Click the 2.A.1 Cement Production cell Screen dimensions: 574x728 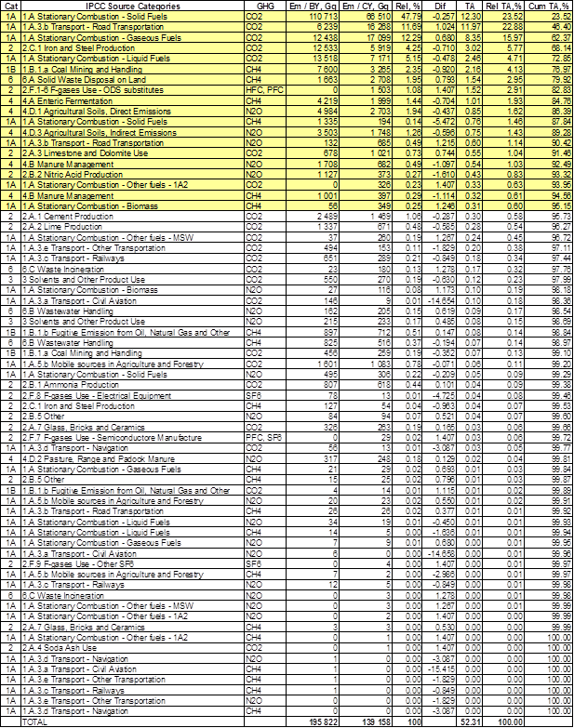(x=130, y=216)
